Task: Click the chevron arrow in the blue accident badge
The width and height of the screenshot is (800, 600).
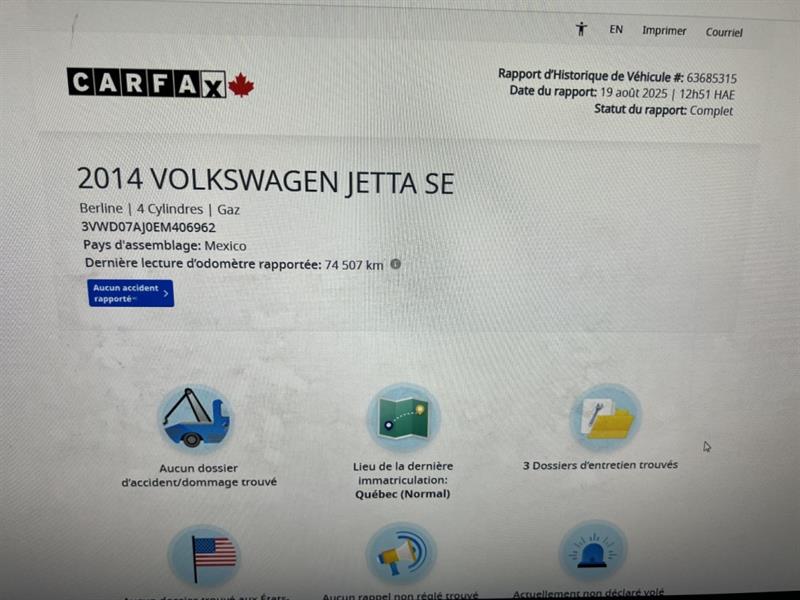Action: [166, 293]
